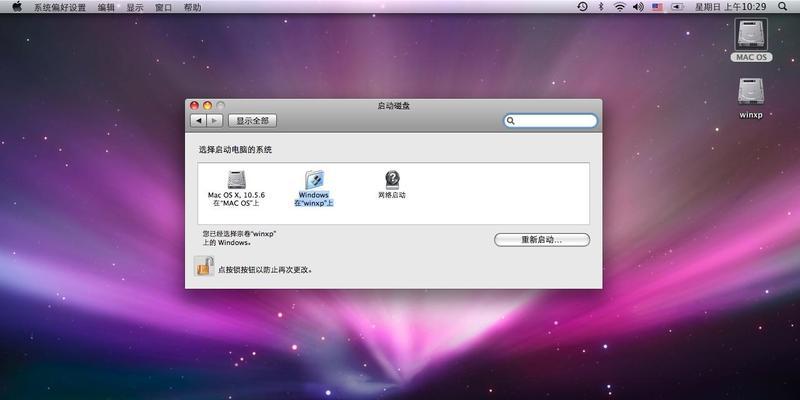Click the magnifier in the search field
The width and height of the screenshot is (800, 400).
tap(511, 121)
